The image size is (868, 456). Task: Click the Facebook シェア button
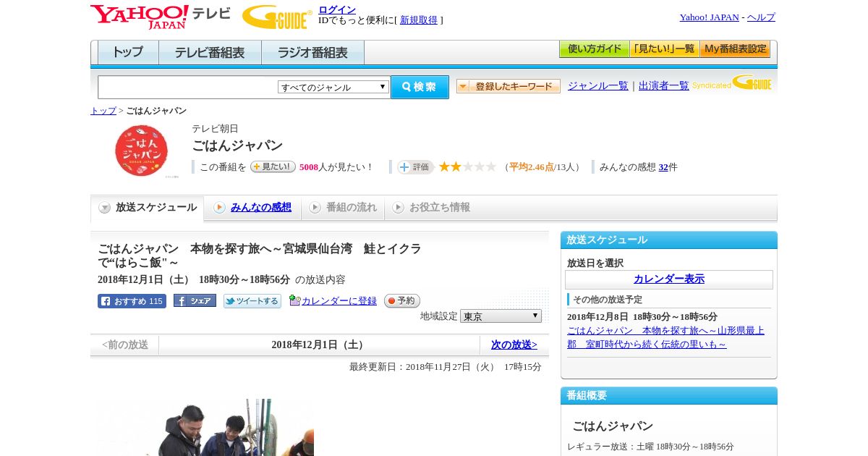[195, 300]
